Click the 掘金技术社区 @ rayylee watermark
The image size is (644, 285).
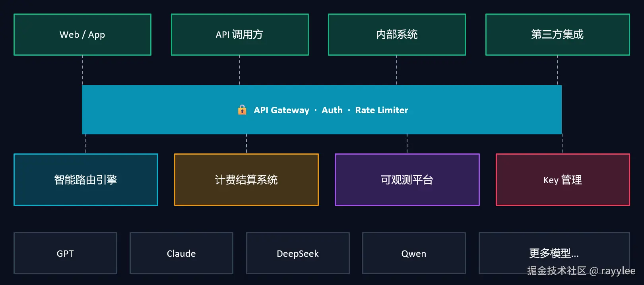[x=581, y=271]
